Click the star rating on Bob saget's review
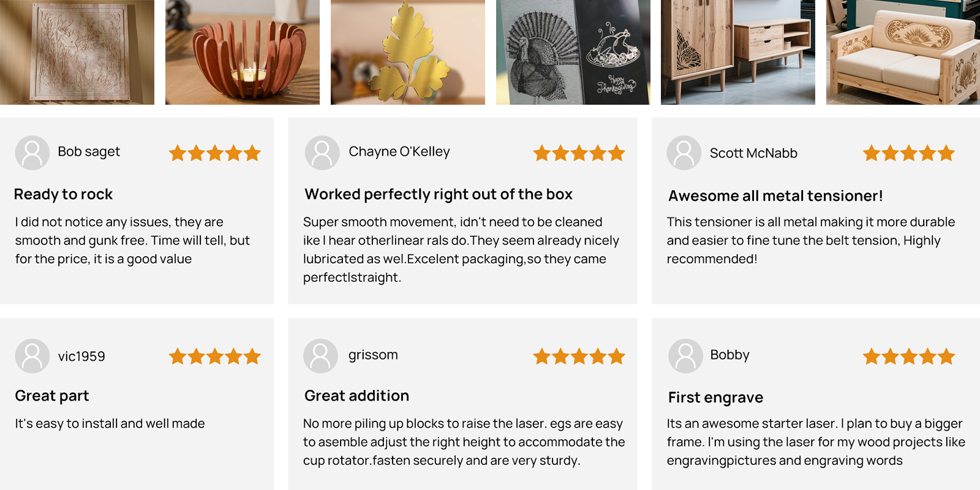Viewport: 980px width, 490px height. tap(215, 153)
